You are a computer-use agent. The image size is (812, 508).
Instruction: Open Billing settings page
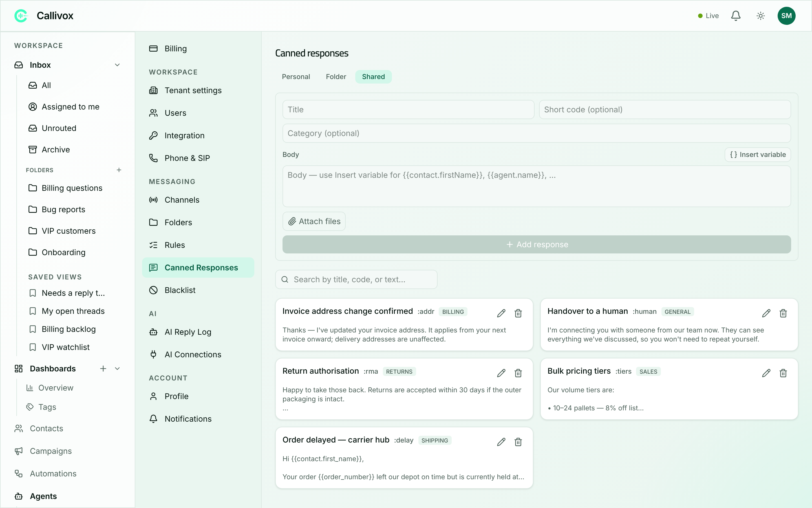pos(198,49)
